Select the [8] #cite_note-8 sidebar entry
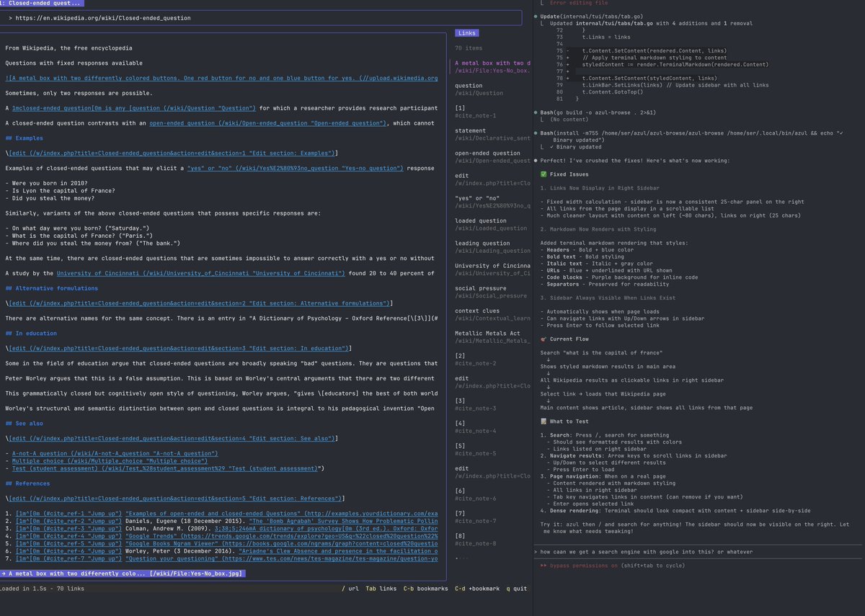The width and height of the screenshot is (865, 616). 475,540
